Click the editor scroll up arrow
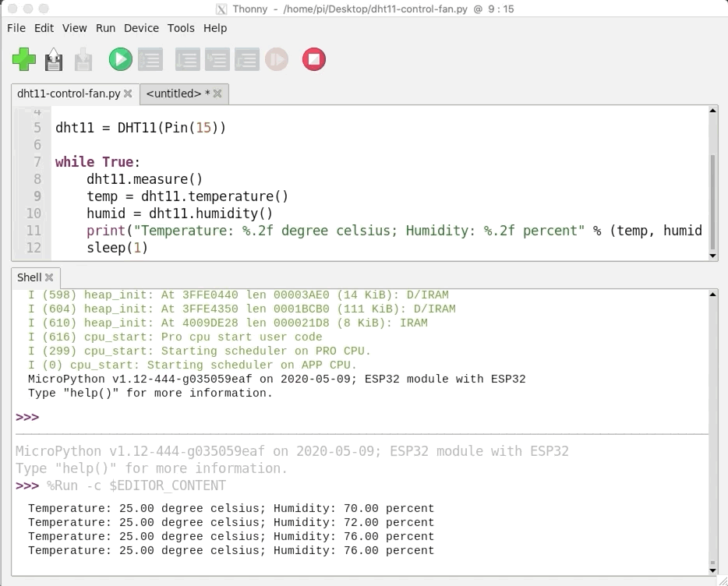The image size is (728, 586). [712, 111]
